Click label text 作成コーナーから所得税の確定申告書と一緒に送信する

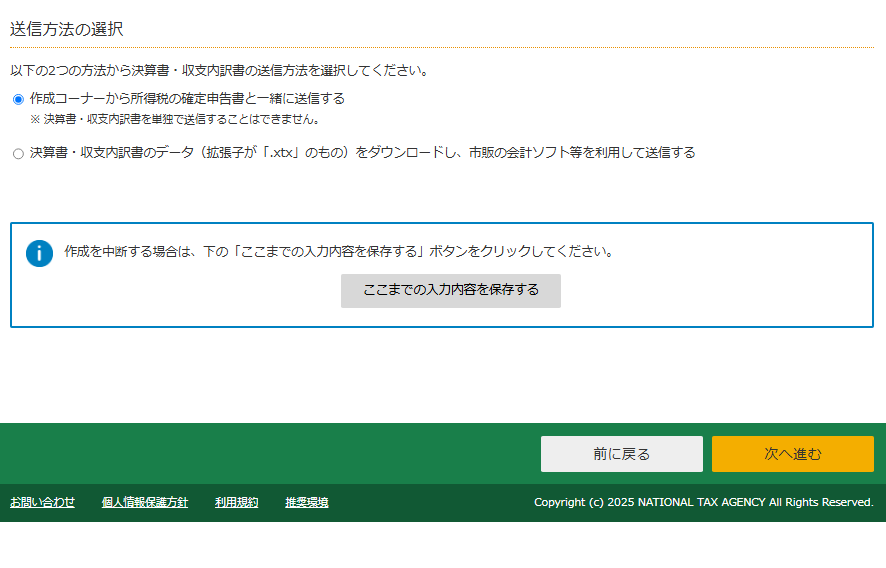coord(187,99)
